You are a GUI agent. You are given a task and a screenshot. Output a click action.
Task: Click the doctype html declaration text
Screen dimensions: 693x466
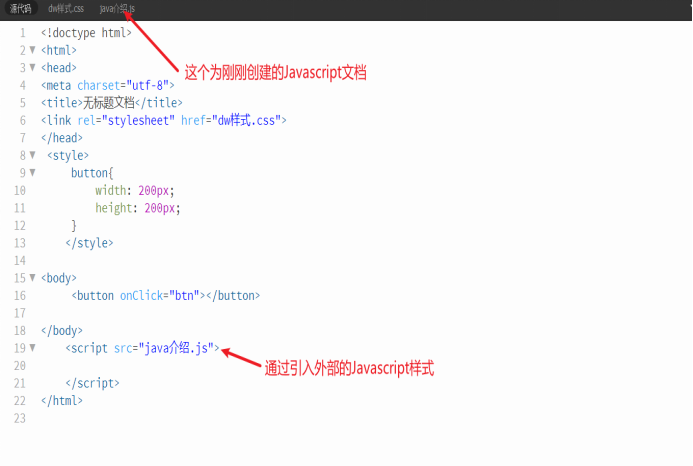point(86,33)
